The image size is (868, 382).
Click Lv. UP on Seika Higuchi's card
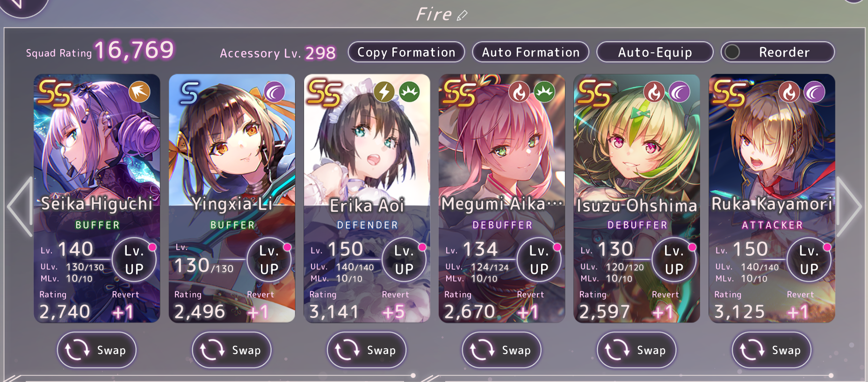tap(134, 260)
